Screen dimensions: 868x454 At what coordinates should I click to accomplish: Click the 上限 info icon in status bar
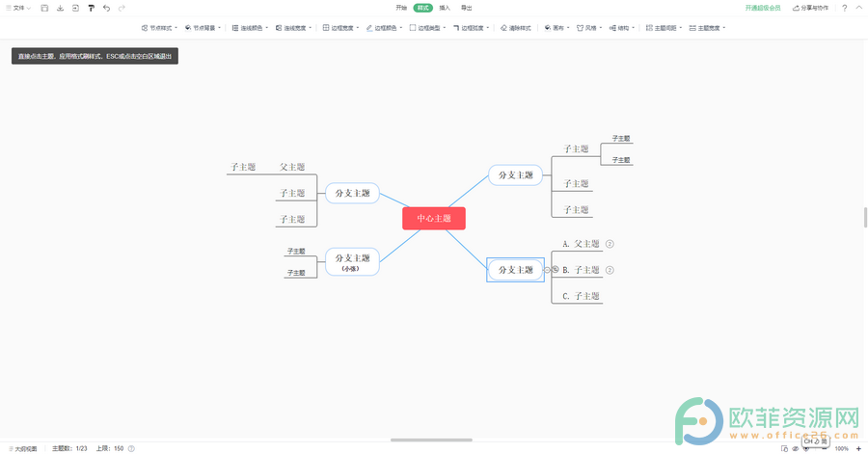click(x=131, y=448)
